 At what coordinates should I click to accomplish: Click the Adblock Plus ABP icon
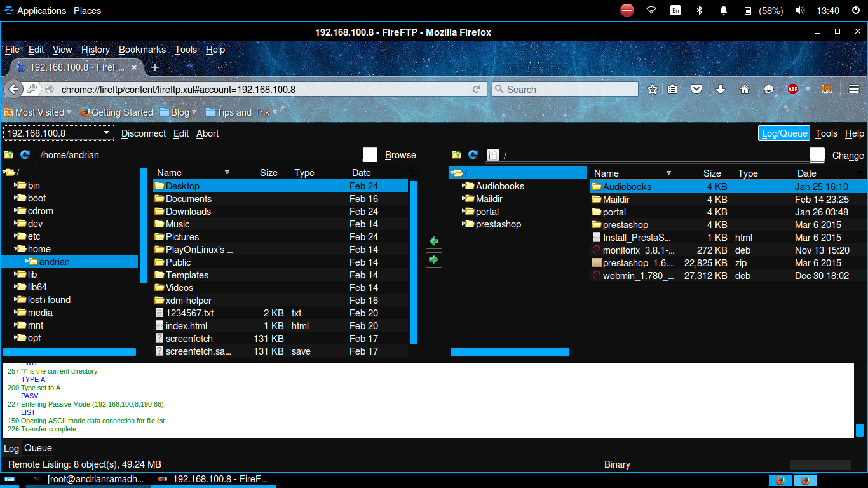click(x=792, y=90)
